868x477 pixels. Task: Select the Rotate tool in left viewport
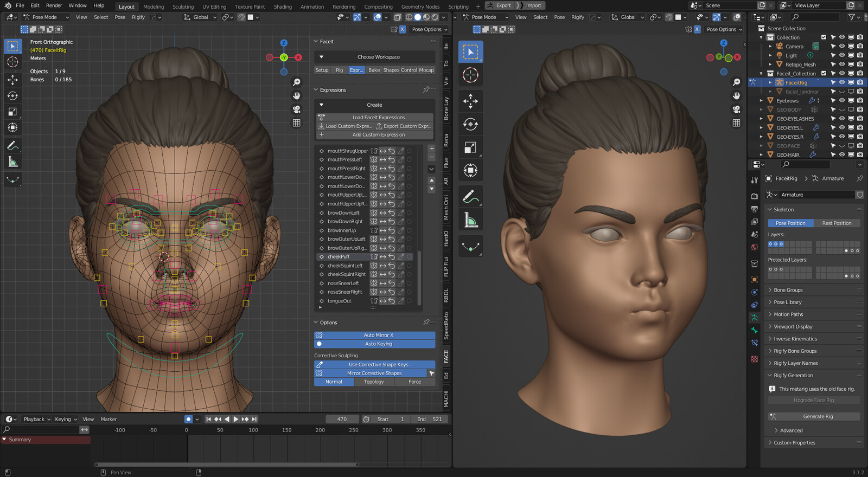point(12,96)
